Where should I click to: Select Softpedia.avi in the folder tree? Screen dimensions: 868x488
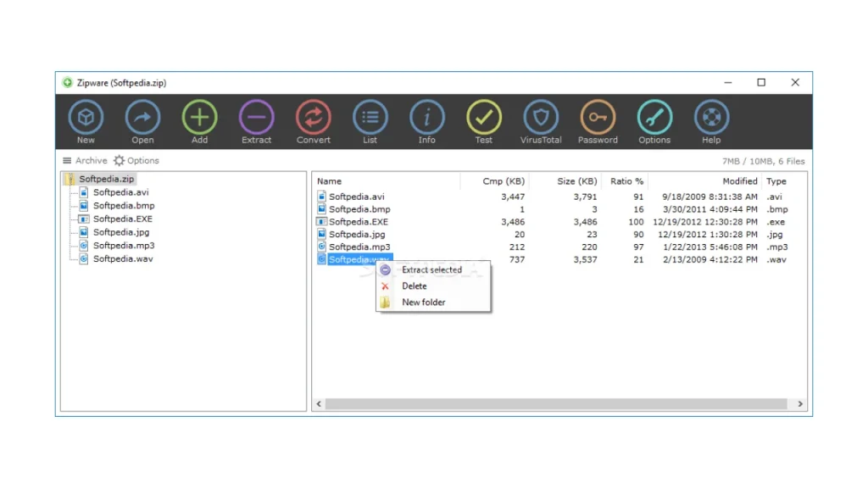[x=120, y=192]
